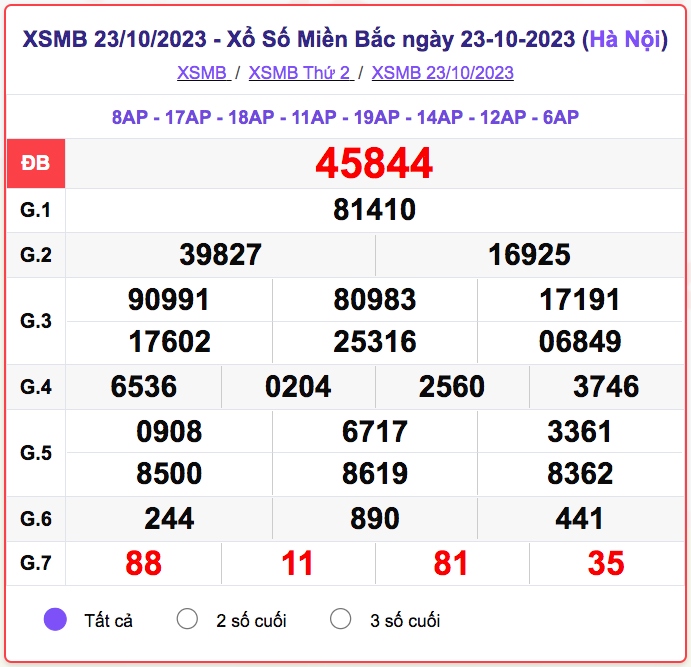The width and height of the screenshot is (691, 667).
Task: Click the special prize number 45844
Action: click(x=374, y=163)
